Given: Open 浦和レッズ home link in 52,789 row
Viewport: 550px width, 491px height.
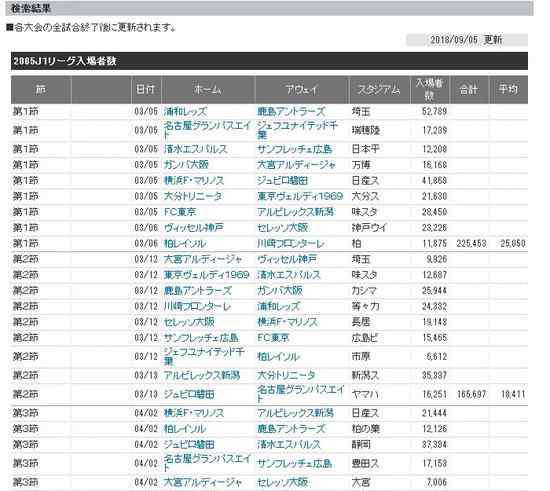Looking at the screenshot, I should point(186,112).
